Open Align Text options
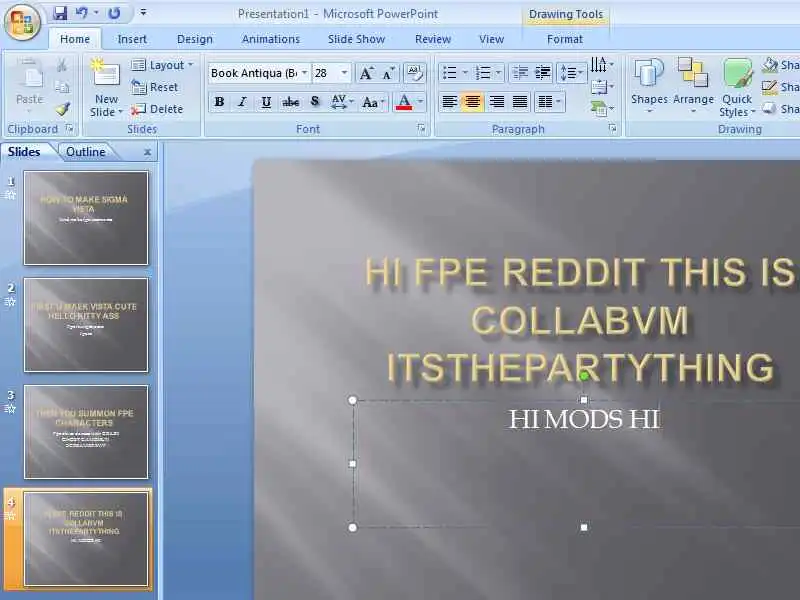The height and width of the screenshot is (600, 800). [x=603, y=87]
